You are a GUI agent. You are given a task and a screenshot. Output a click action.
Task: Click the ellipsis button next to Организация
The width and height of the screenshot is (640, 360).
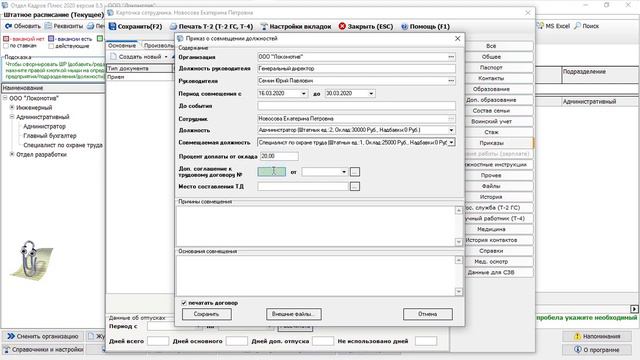[x=451, y=57]
